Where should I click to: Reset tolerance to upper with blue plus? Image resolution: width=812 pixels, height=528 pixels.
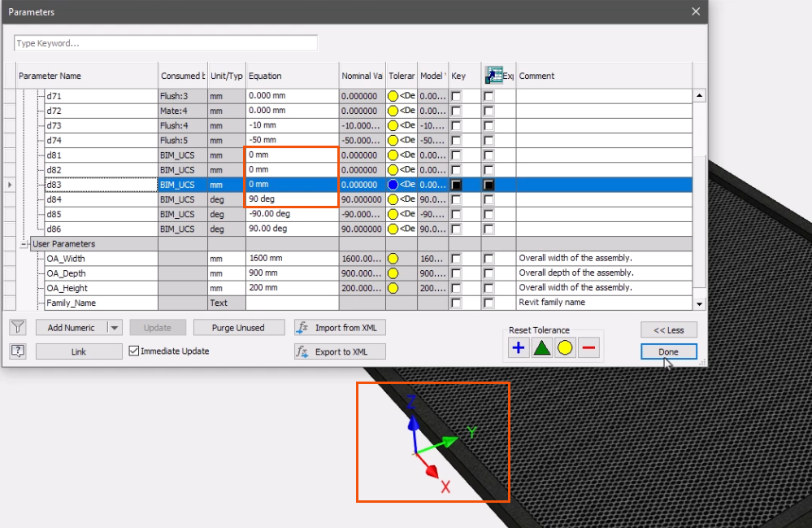518,348
